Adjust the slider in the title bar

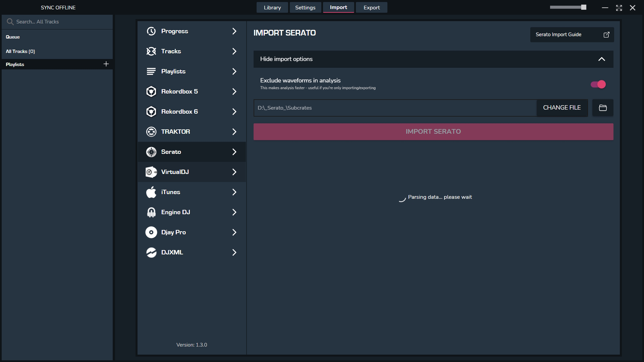[583, 7]
